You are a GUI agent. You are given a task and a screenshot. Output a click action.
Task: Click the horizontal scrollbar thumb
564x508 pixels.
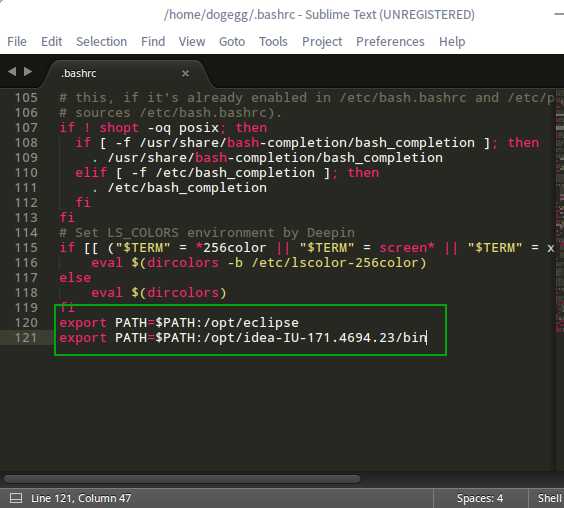[x=182, y=478]
